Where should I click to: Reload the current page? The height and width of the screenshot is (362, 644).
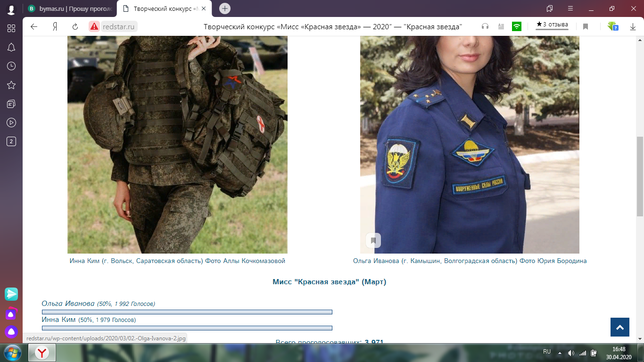coord(75,27)
